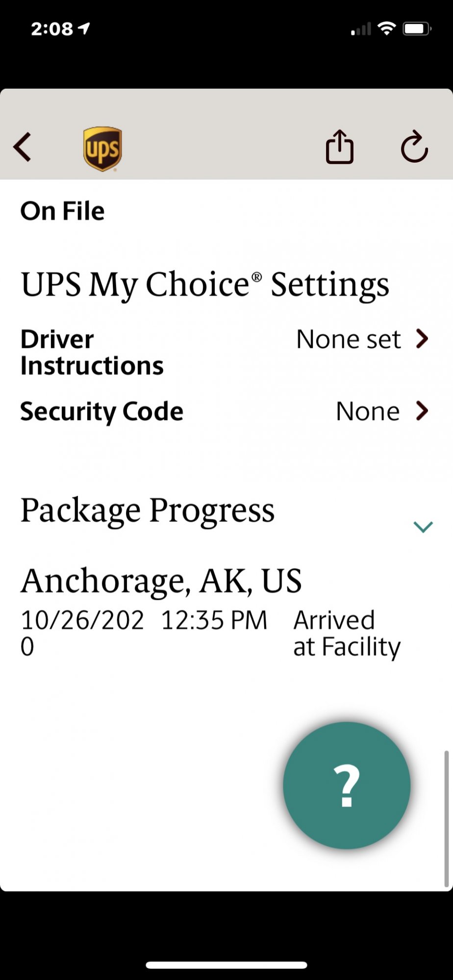Click the vertical page scrollbar

[446, 818]
